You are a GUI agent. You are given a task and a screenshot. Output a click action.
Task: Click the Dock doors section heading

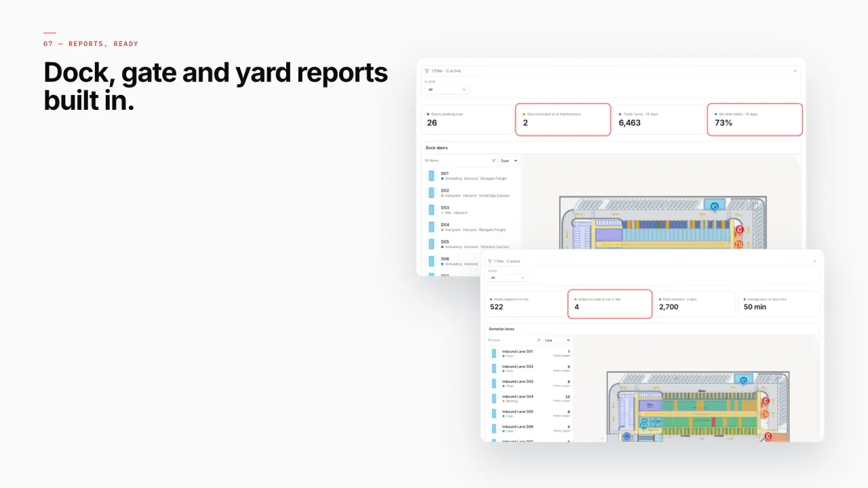click(x=437, y=148)
